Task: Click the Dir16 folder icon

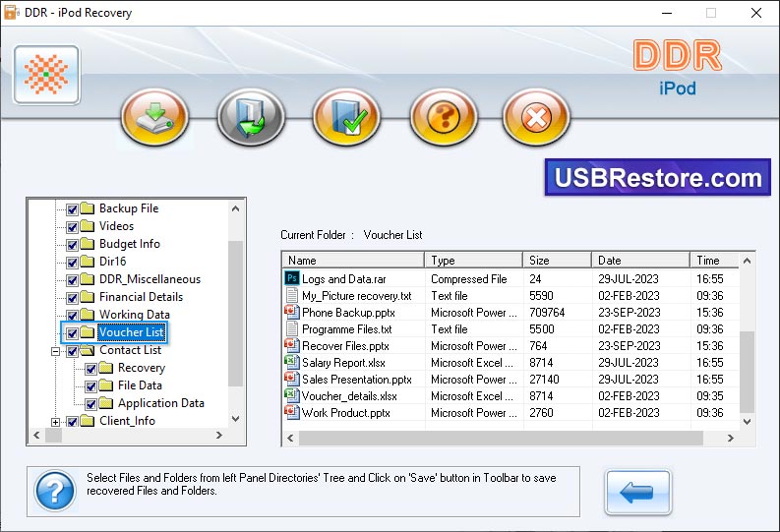Action: point(88,262)
